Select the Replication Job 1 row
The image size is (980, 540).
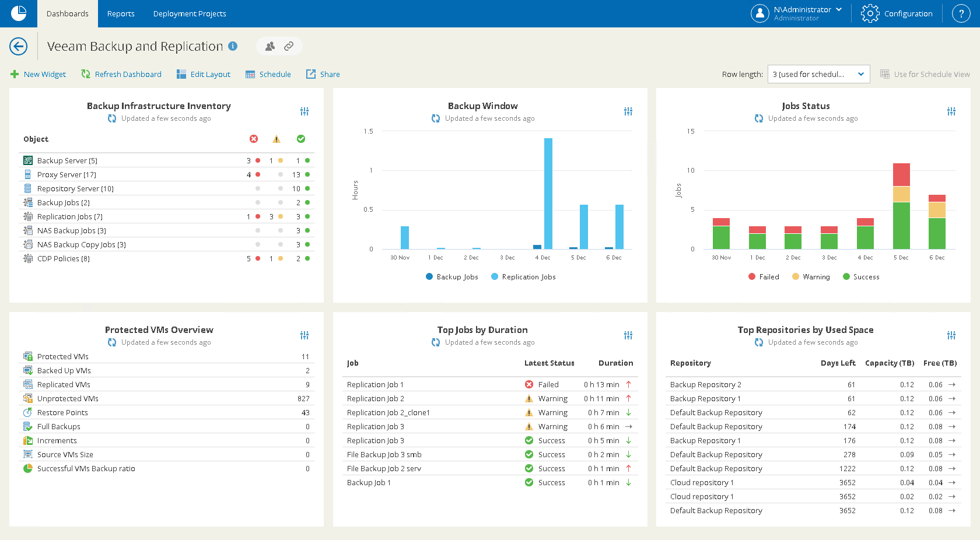click(x=490, y=385)
